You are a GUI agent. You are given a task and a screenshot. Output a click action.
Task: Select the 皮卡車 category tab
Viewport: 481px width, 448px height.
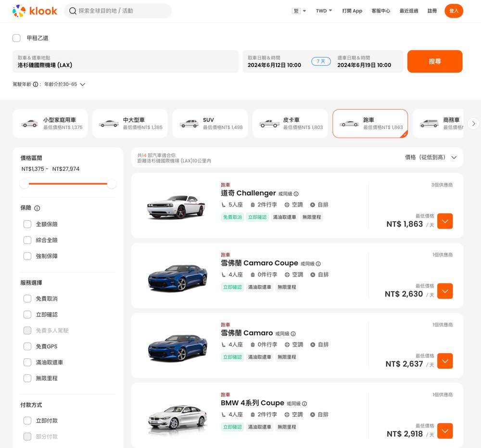pyautogui.click(x=290, y=124)
